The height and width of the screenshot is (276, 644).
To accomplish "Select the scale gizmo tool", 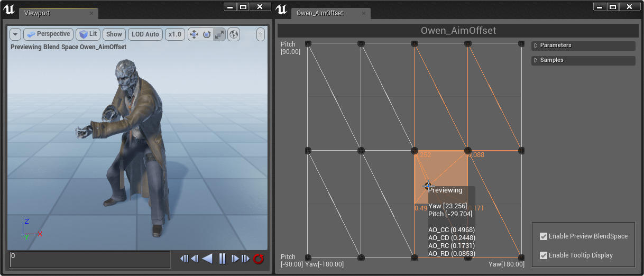I will click(x=219, y=34).
